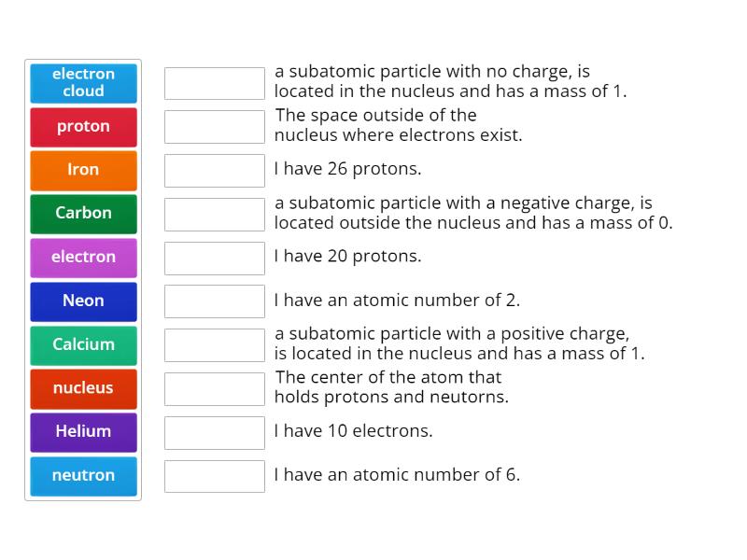The width and height of the screenshot is (747, 560).
Task: Click the answer box beside the negative charge clue
Action: [x=214, y=214]
